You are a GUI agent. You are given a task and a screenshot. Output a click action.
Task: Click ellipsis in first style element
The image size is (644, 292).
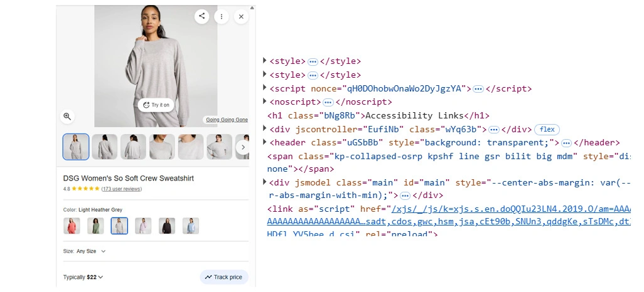point(313,61)
